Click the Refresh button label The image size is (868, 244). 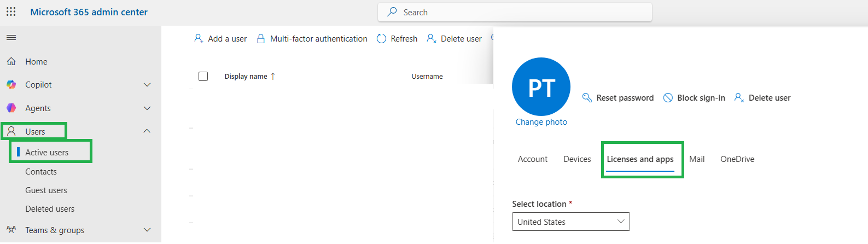coord(404,38)
